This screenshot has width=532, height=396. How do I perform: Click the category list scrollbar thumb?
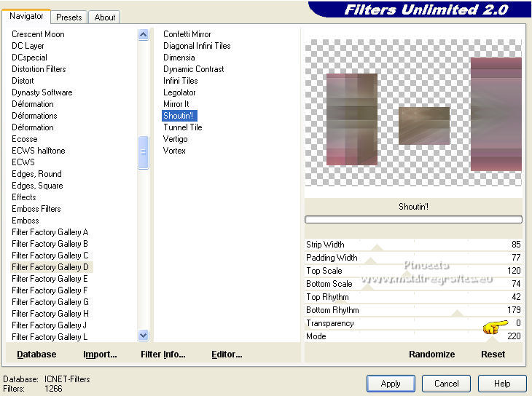(x=143, y=152)
